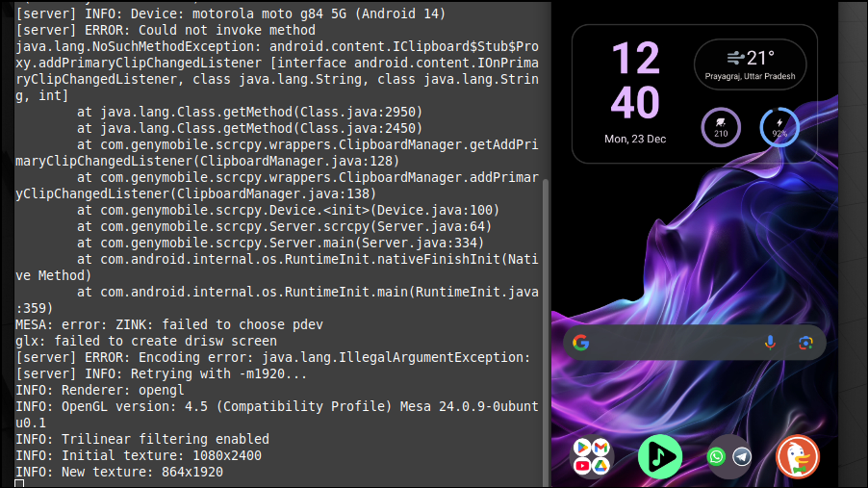Focus the Google search bar on phone
This screenshot has height=488, width=868.
click(695, 343)
